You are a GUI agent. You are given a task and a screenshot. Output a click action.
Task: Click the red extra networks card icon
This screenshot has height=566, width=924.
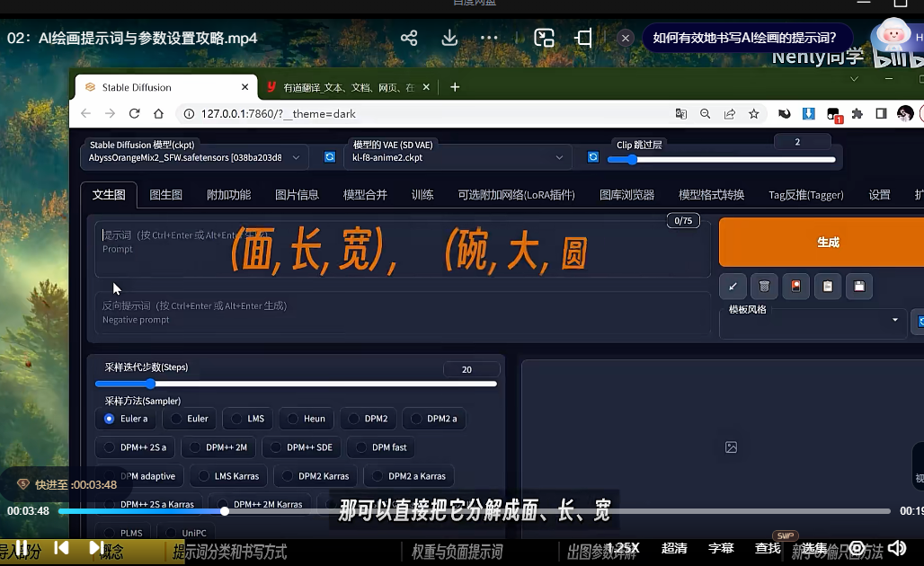(x=796, y=287)
